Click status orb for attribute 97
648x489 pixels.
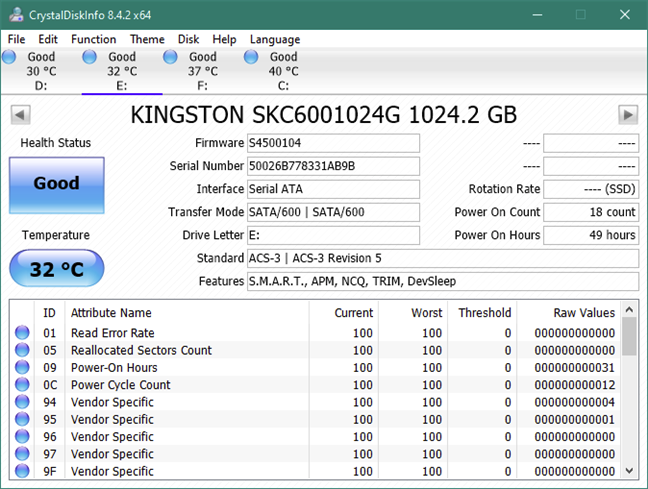click(22, 454)
